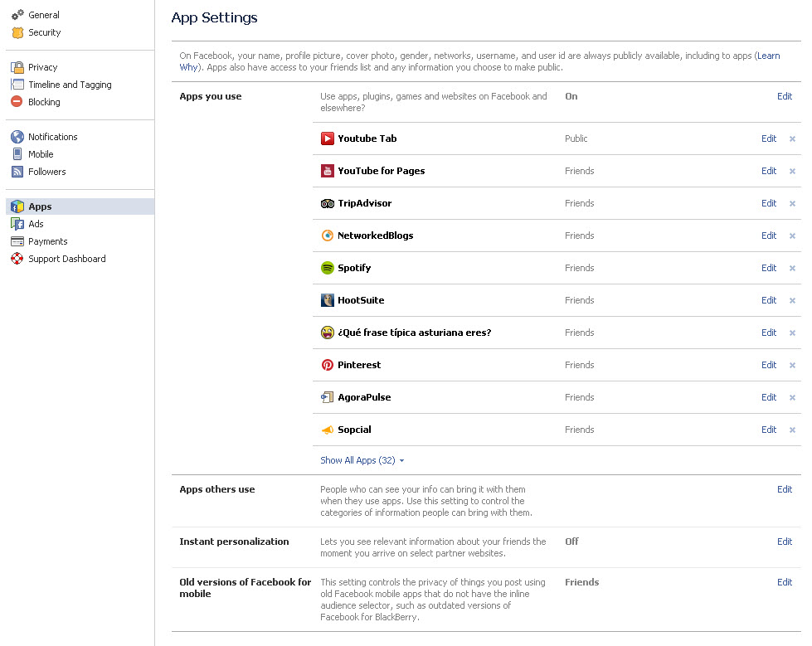Edit TripAdvisor app settings
This screenshot has height=646, width=812.
(x=769, y=203)
